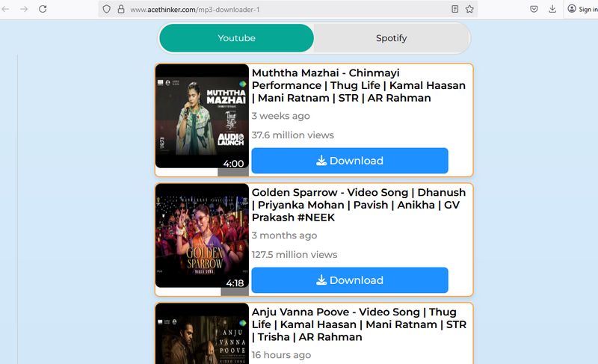Image resolution: width=598 pixels, height=364 pixels.
Task: Click the Muththa Mazhai video title
Action: (359, 85)
